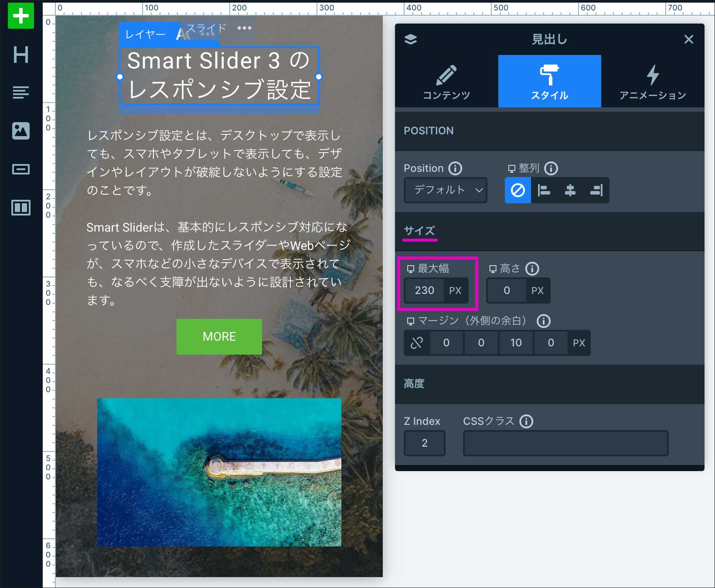This screenshot has width=715, height=588.
Task: Click info icon next to Position label
Action: 455,168
